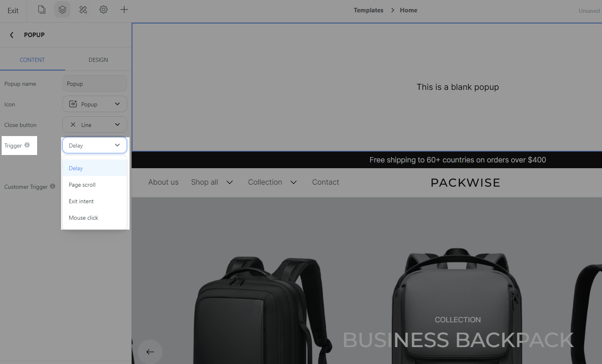This screenshot has height=364, width=602.
Task: Click the Trigger field label
Action: pyautogui.click(x=13, y=146)
